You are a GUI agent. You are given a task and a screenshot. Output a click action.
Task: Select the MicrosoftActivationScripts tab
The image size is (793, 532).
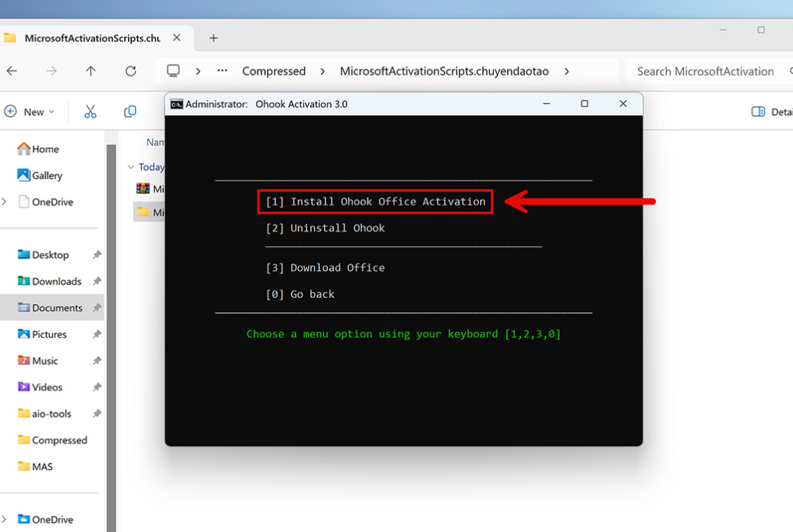pos(90,38)
